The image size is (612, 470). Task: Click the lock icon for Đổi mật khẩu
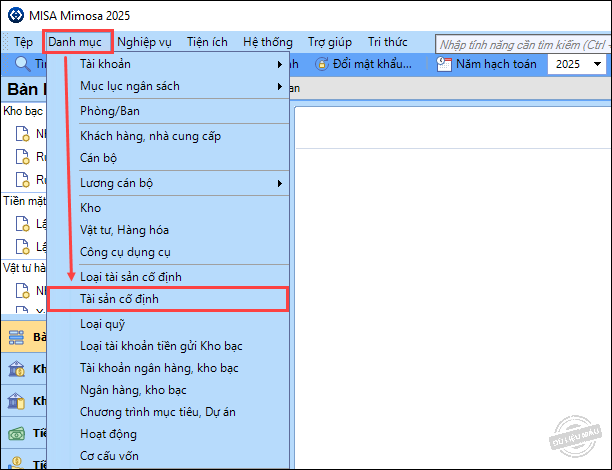(322, 64)
